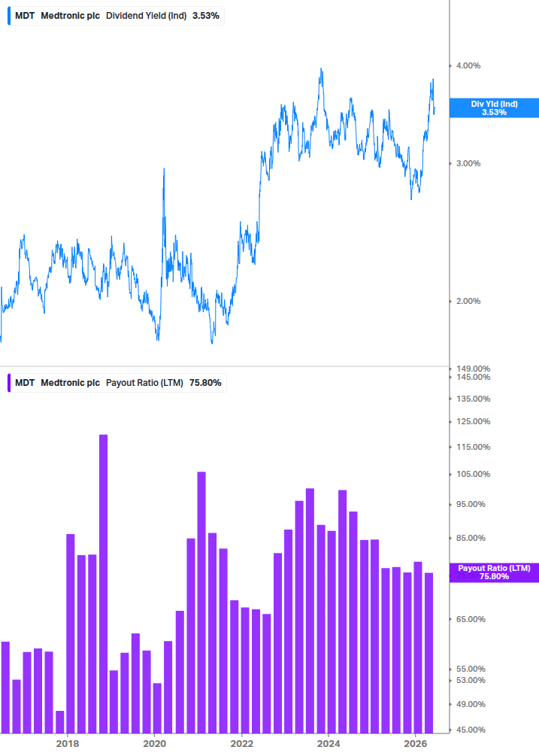Click the blue color bar in dividend legend
The width and height of the screenshot is (539, 756).
click(x=9, y=16)
